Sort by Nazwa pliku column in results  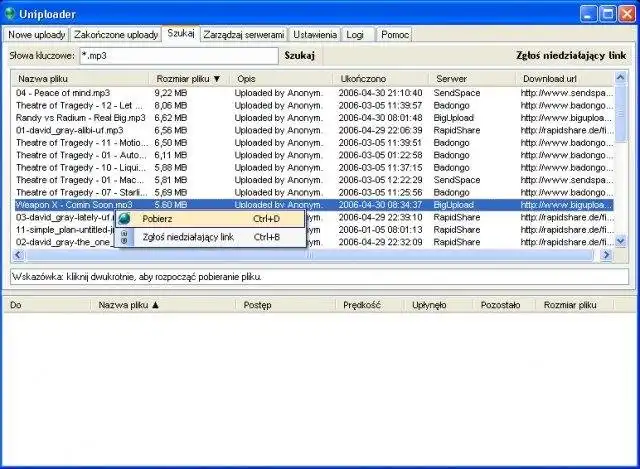(x=80, y=79)
